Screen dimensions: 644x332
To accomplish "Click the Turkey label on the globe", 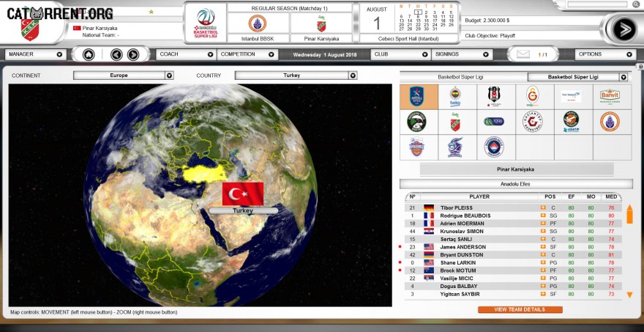I will [x=243, y=210].
